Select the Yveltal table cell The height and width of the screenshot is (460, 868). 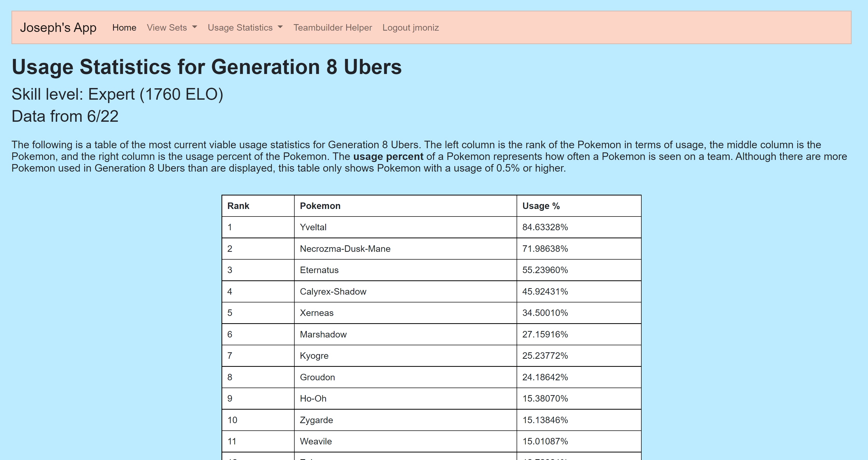click(313, 227)
